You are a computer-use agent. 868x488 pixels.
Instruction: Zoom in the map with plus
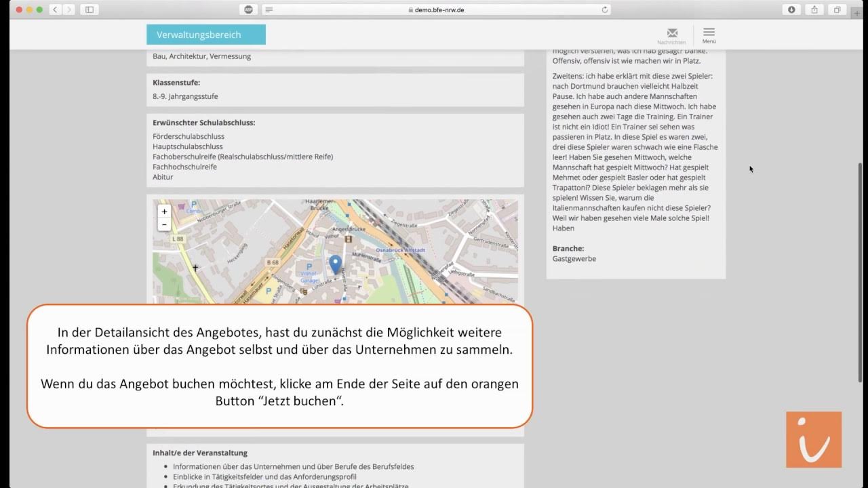pyautogui.click(x=164, y=211)
